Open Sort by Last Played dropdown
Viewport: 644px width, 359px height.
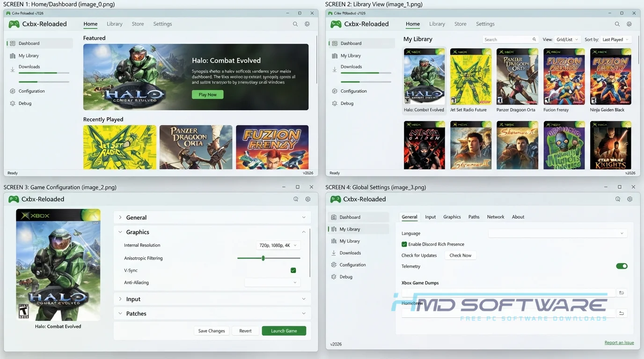(x=615, y=40)
